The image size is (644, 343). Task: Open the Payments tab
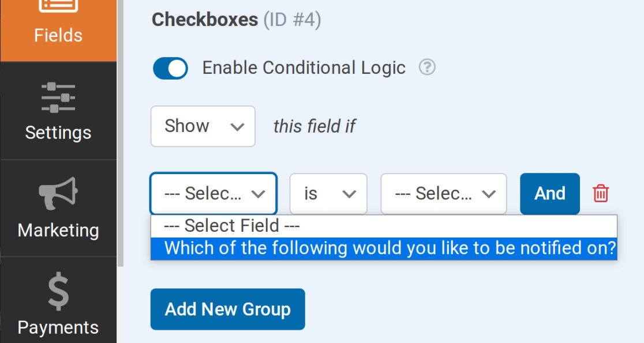(x=58, y=327)
